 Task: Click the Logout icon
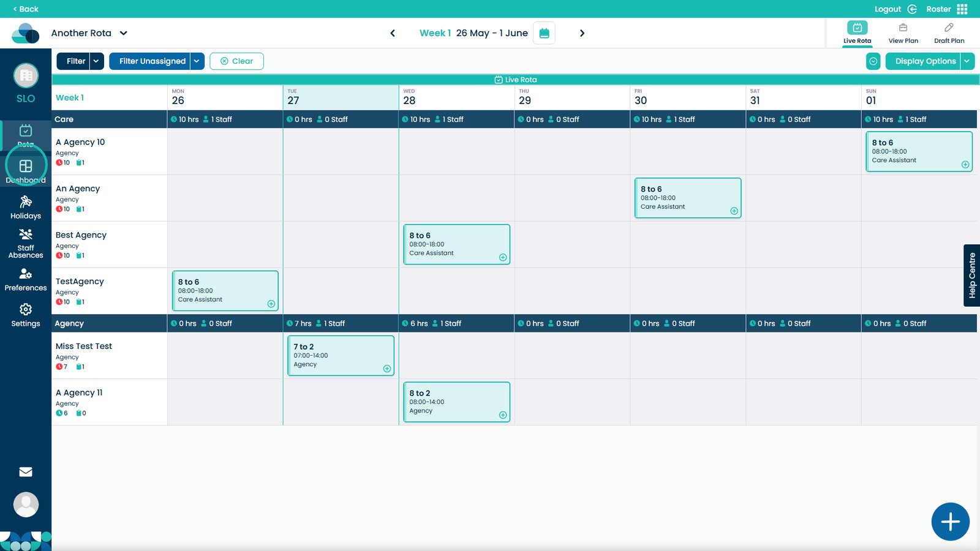pos(912,9)
